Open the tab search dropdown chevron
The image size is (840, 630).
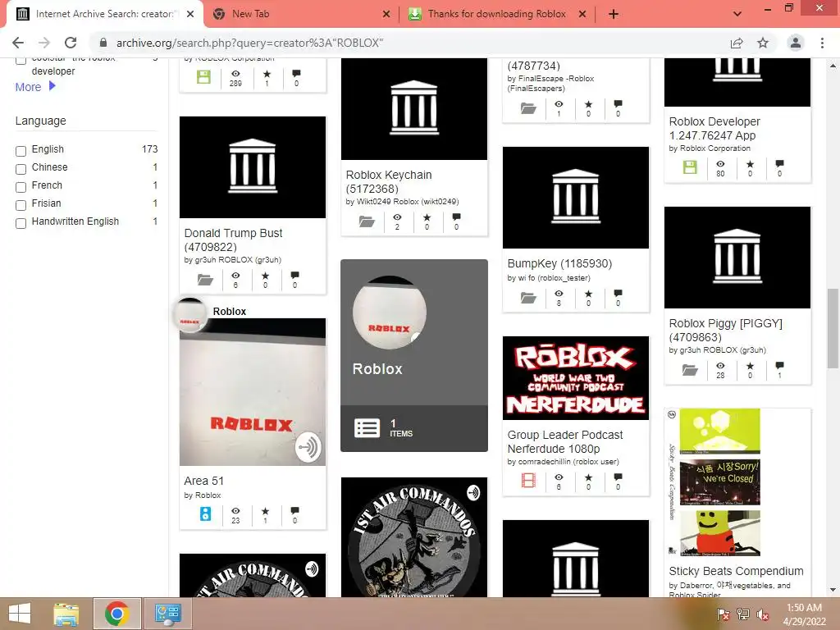tap(737, 14)
